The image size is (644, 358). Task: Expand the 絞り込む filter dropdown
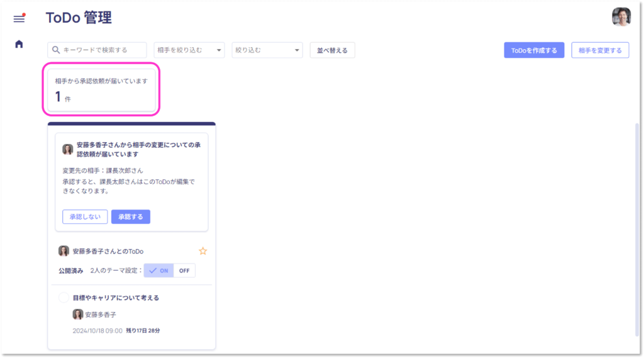tap(267, 50)
